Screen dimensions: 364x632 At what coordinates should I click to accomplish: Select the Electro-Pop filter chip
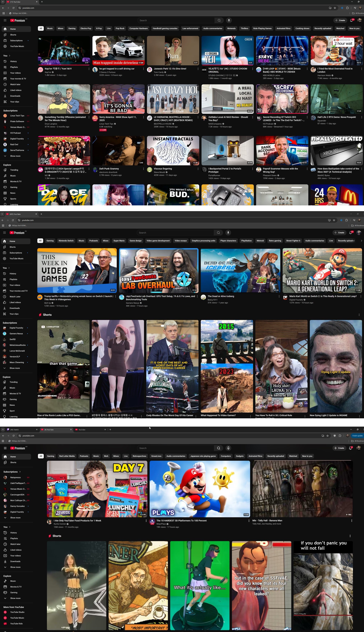(86, 29)
